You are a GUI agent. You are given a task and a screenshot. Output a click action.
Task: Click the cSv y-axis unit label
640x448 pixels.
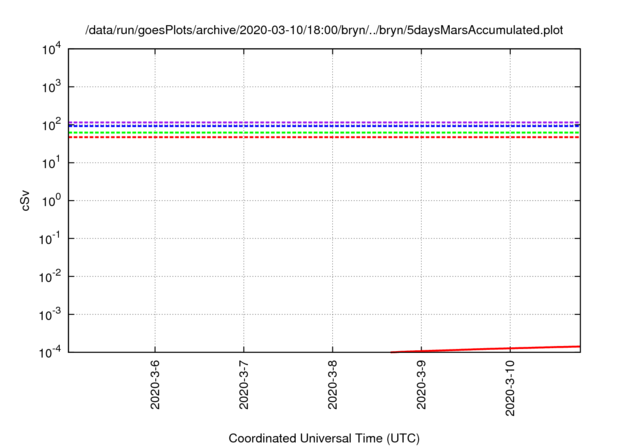click(25, 201)
